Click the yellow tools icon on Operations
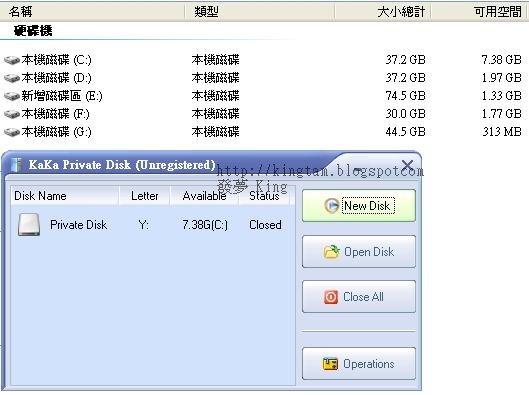 coord(330,364)
